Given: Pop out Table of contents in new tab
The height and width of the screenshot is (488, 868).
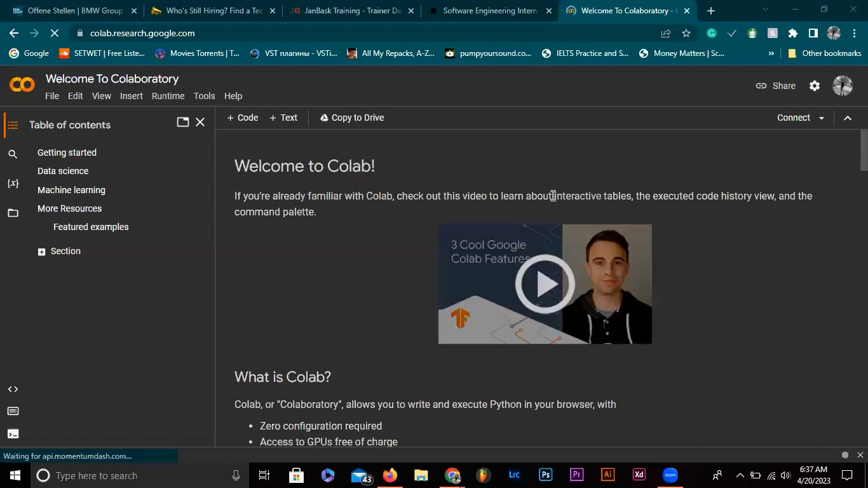Looking at the screenshot, I should [x=183, y=122].
